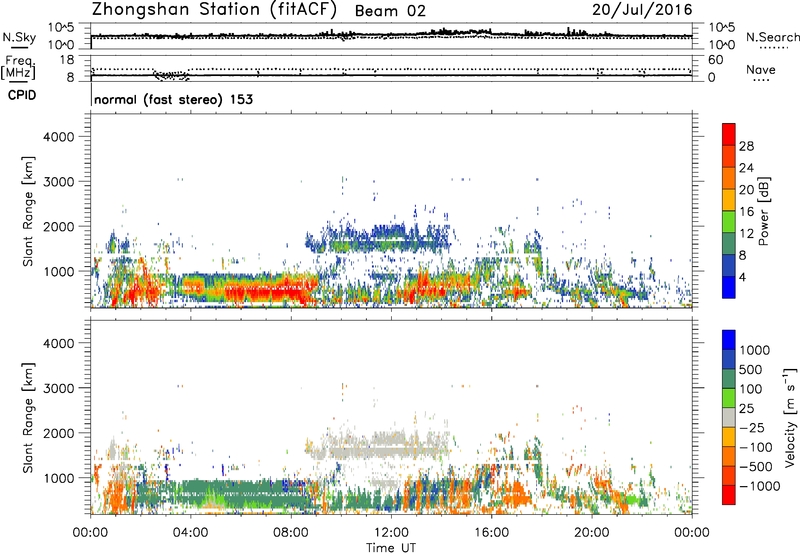This screenshot has height=554, width=800.
Task: Click the solid line sample under N.Sky
Action: pyautogui.click(x=19, y=48)
